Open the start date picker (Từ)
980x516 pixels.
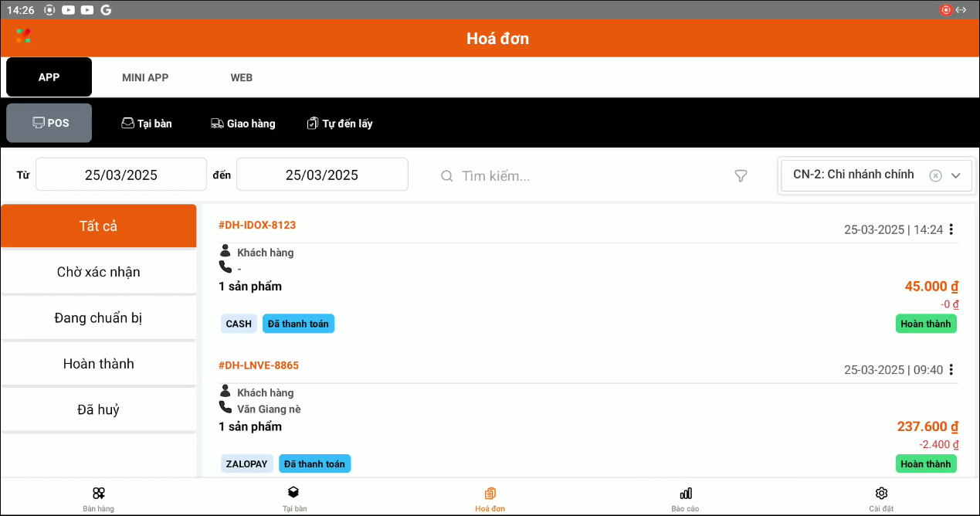(121, 175)
